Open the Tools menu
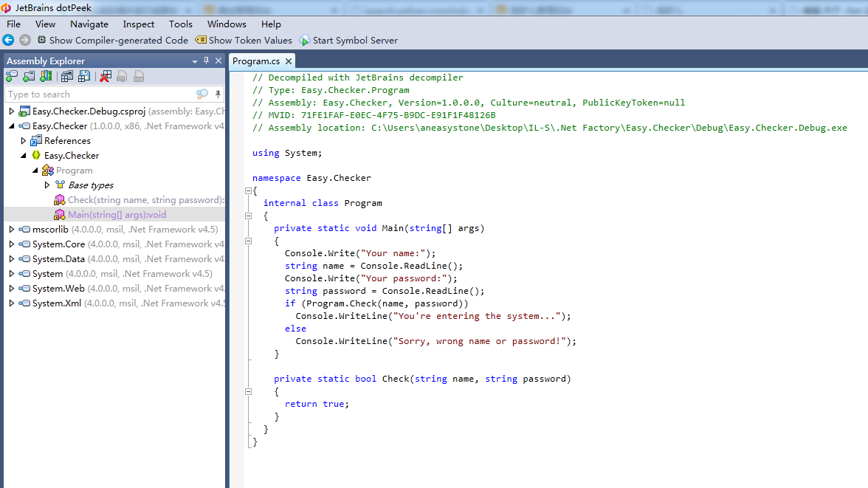 [180, 24]
